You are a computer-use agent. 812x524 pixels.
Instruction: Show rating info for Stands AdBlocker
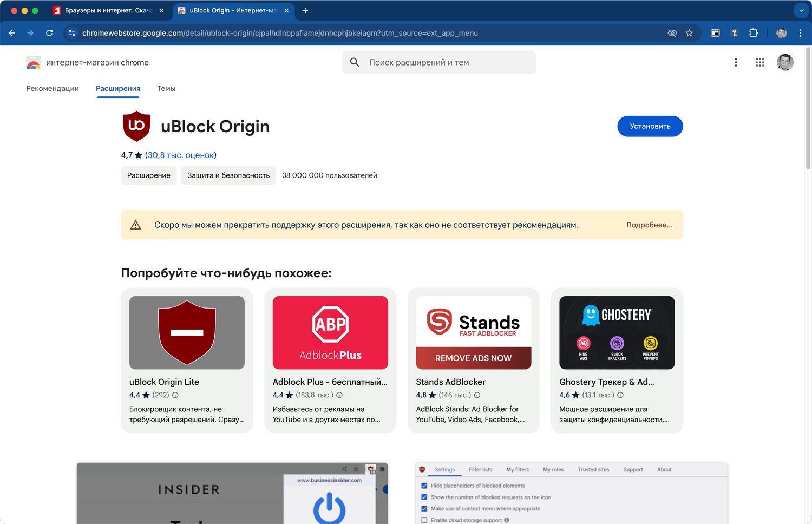click(x=477, y=395)
